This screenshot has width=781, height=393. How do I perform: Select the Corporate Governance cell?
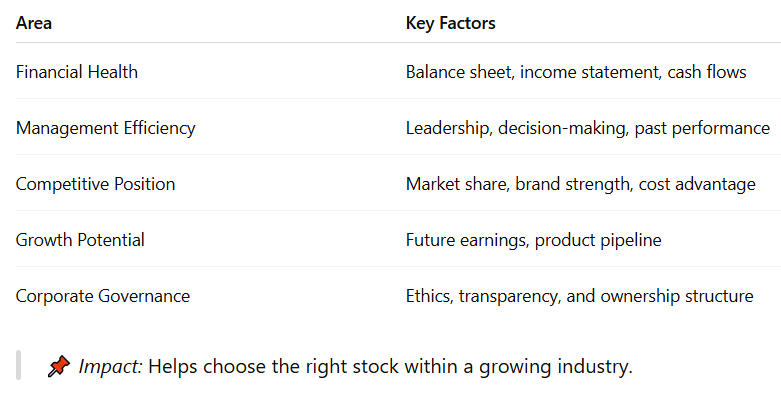click(103, 296)
